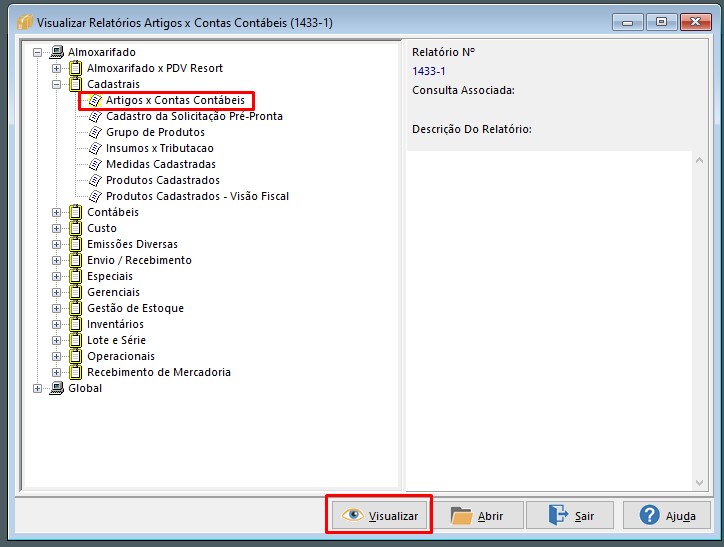Click the Medidas Cadastradas report icon

pos(95,164)
